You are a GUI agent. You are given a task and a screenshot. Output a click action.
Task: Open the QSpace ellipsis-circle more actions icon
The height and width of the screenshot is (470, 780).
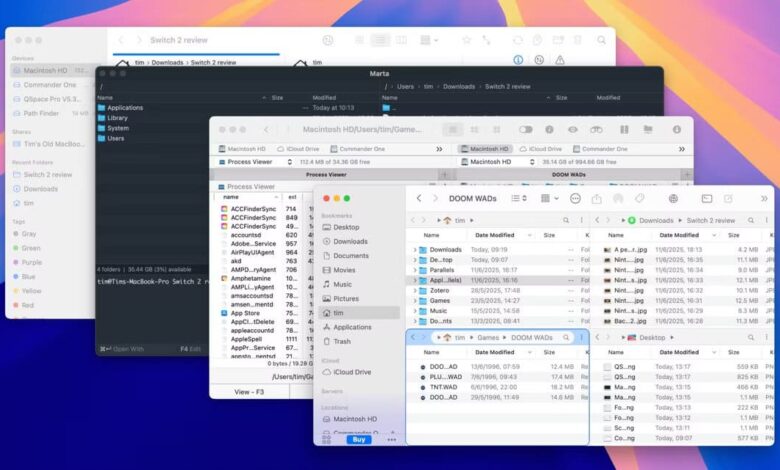pos(575,198)
